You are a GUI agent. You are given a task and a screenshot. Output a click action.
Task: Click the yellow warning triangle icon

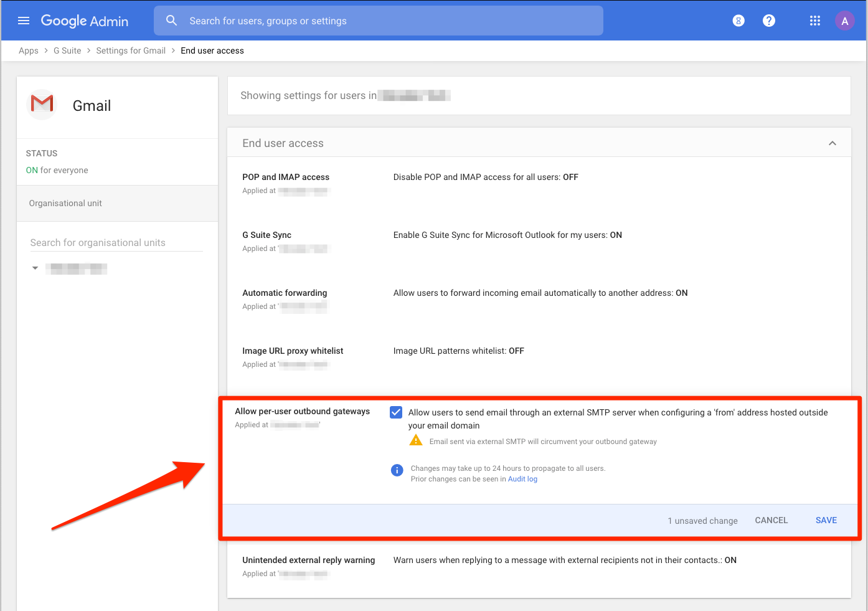(x=416, y=440)
